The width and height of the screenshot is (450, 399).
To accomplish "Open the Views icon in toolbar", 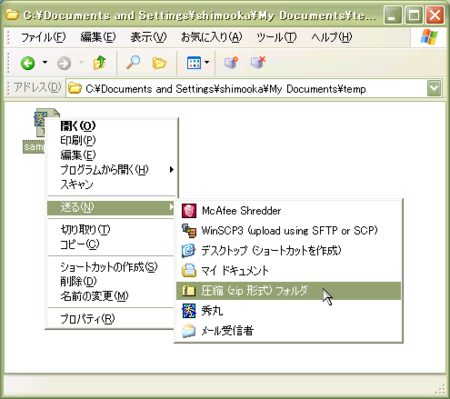I will [x=194, y=63].
